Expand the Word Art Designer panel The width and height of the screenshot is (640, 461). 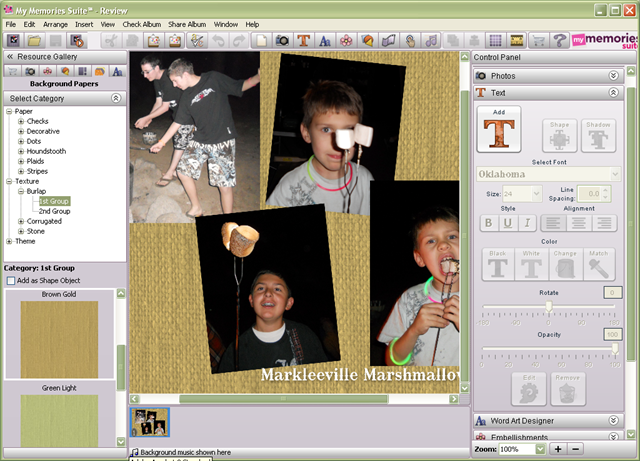(x=613, y=421)
